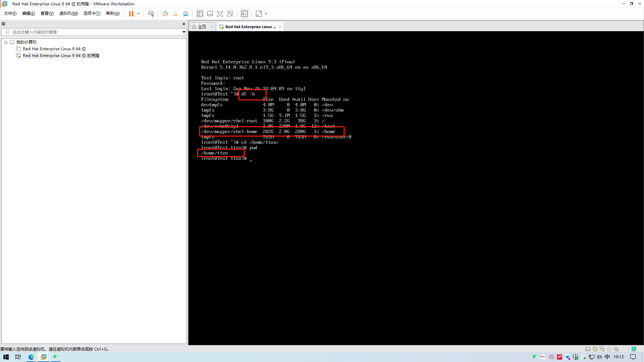Click the VMware Workstation taskbar icon
The height and width of the screenshot is (362, 644).
[44, 357]
